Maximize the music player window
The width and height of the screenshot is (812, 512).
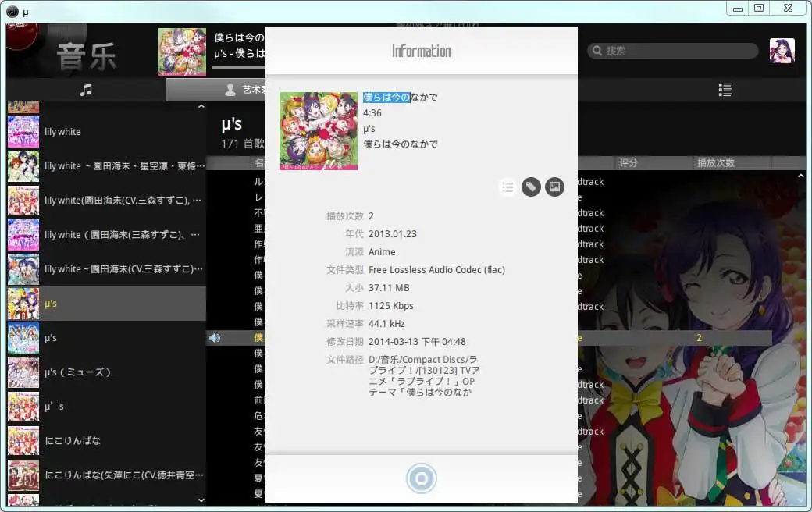tap(759, 8)
